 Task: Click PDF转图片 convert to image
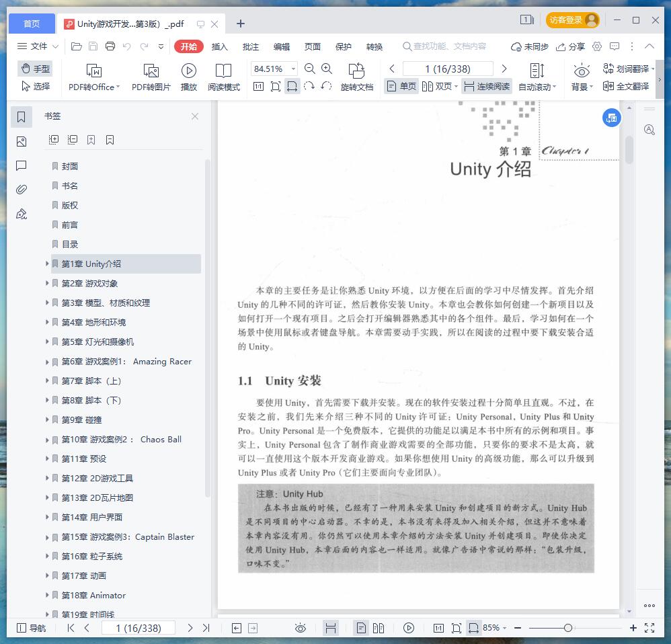(x=151, y=77)
